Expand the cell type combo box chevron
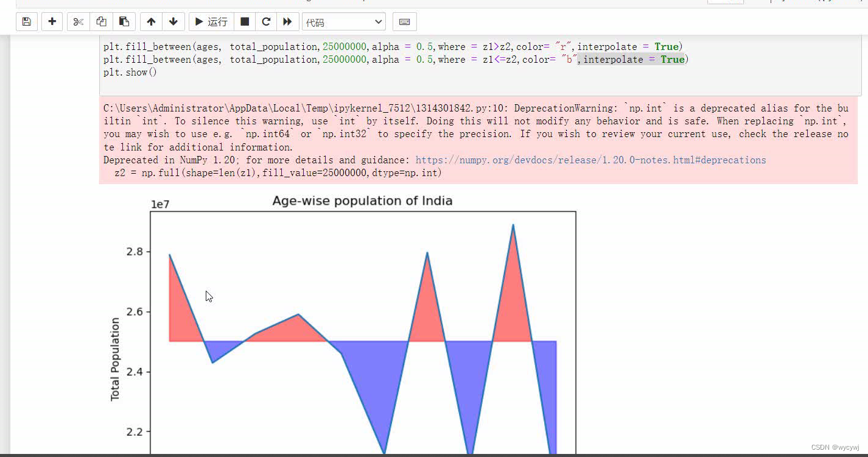Viewport: 868px width, 457px height. click(379, 21)
